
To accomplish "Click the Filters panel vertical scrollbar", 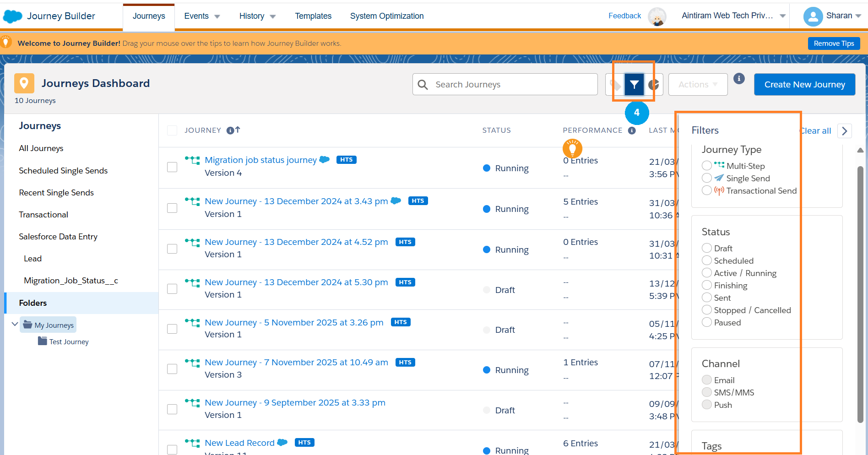I will tap(860, 293).
